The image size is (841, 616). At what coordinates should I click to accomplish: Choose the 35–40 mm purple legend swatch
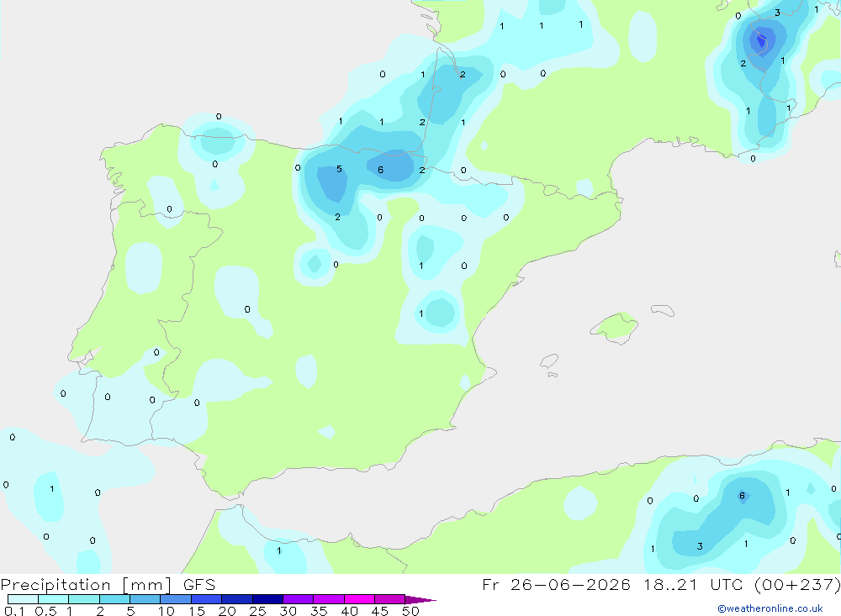pyautogui.click(x=328, y=599)
